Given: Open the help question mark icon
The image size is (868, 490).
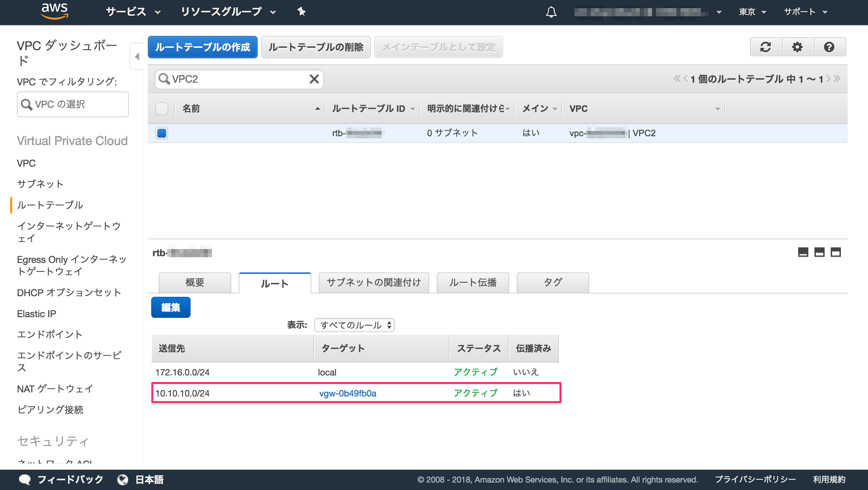Looking at the screenshot, I should 830,47.
